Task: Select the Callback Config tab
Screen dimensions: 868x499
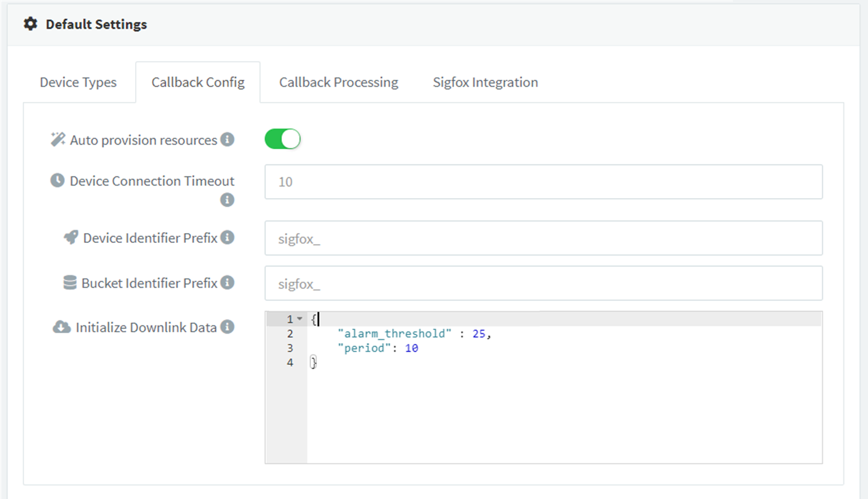Action: 198,82
